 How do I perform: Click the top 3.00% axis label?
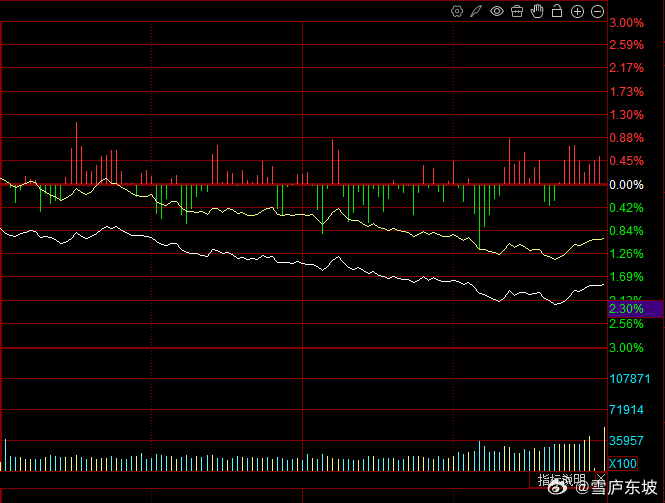pos(626,23)
